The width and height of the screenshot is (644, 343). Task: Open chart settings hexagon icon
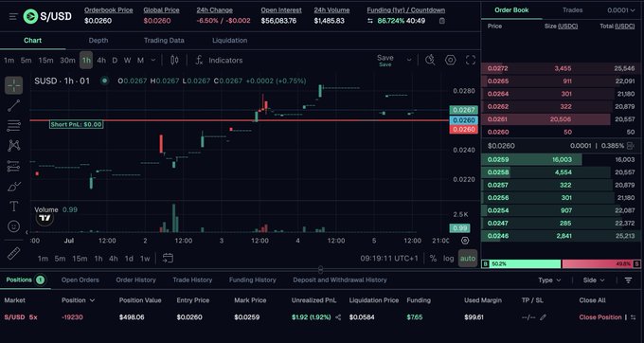(x=451, y=60)
